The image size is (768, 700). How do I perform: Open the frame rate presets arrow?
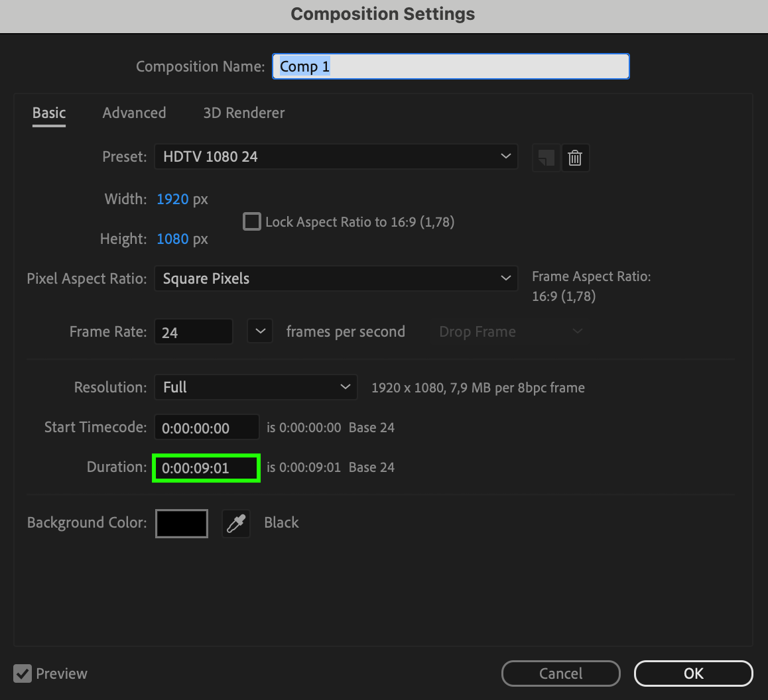click(x=260, y=331)
